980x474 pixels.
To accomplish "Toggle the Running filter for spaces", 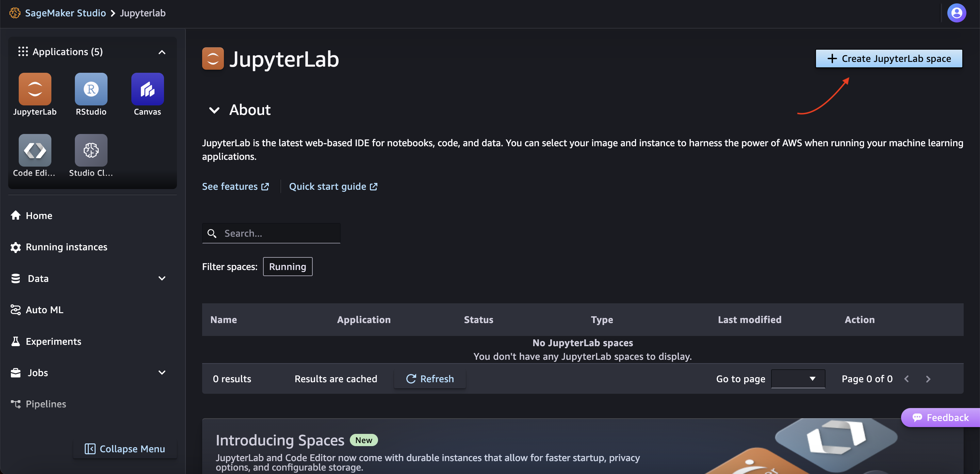I will pyautogui.click(x=287, y=267).
